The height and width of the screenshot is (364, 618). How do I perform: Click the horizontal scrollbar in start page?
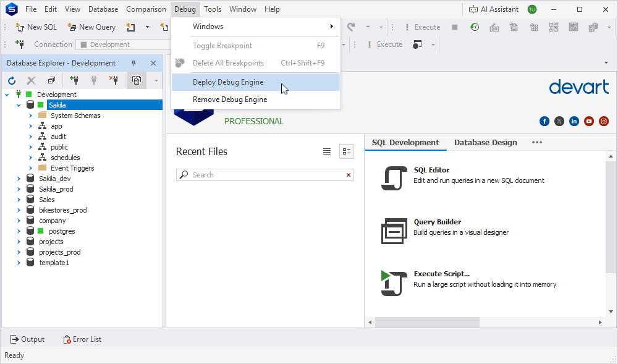pos(427,322)
